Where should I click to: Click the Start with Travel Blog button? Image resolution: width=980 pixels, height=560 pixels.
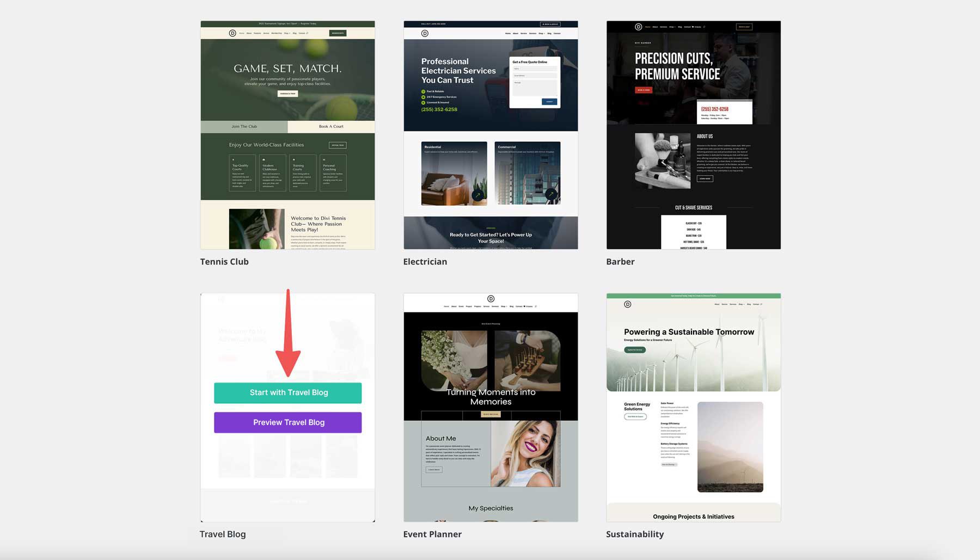(287, 392)
